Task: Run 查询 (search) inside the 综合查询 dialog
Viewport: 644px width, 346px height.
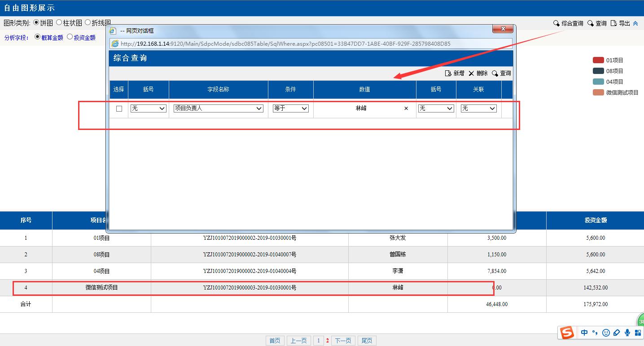Action: click(x=501, y=73)
